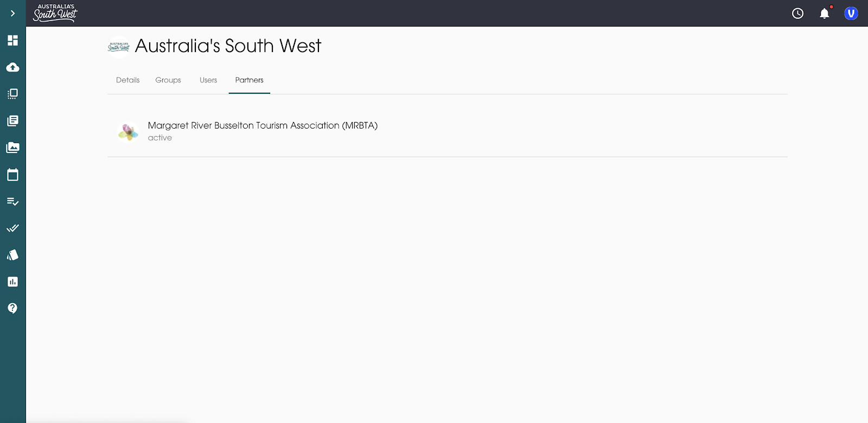Screen dimensions: 868x423
Task: Switch to the Details tab
Action: click(128, 80)
